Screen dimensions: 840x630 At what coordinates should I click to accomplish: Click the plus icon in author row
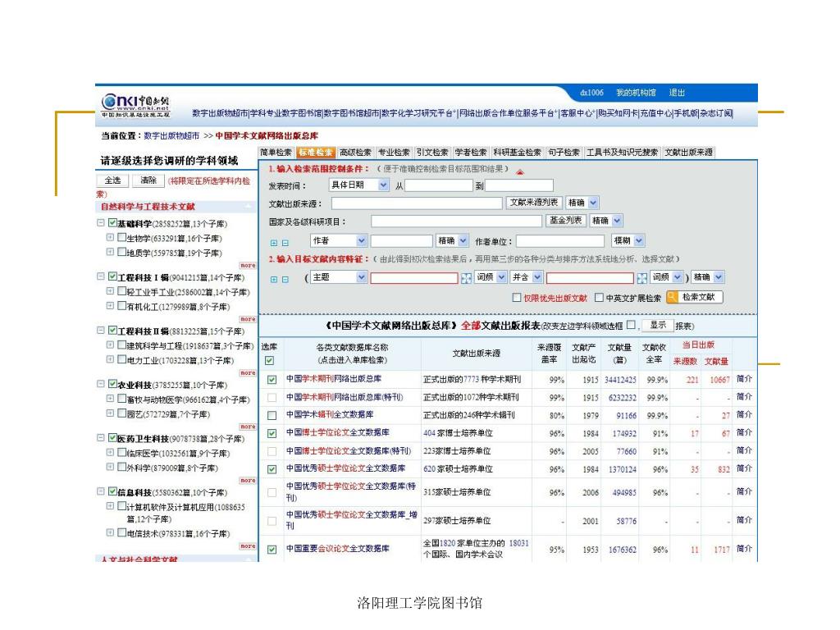click(274, 243)
